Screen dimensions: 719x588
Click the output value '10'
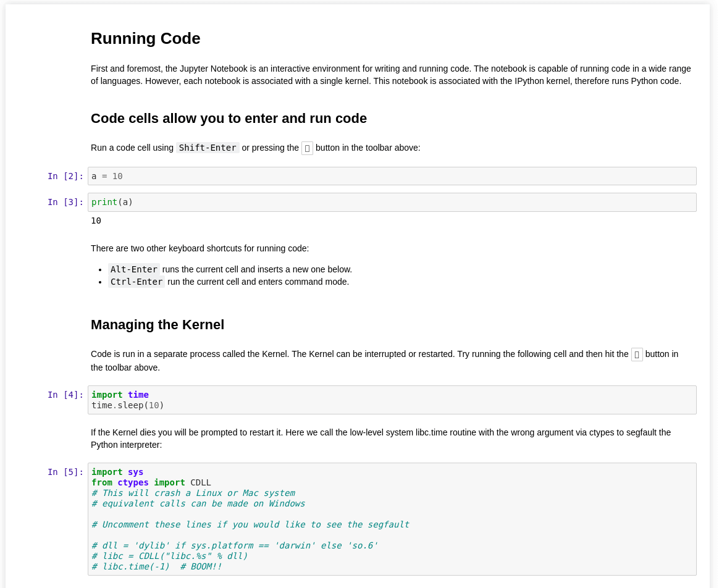pos(96,220)
